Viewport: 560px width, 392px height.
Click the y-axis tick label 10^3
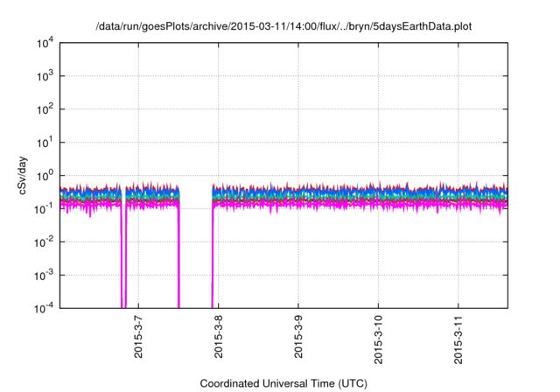coord(45,76)
